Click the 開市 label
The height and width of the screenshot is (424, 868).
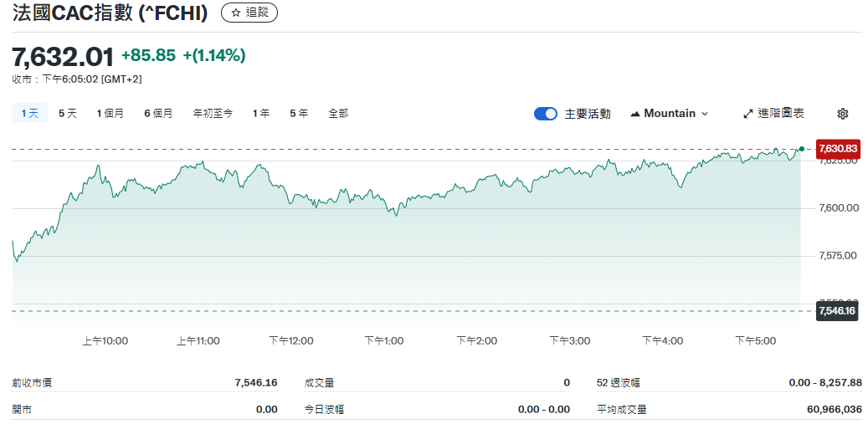pos(22,410)
